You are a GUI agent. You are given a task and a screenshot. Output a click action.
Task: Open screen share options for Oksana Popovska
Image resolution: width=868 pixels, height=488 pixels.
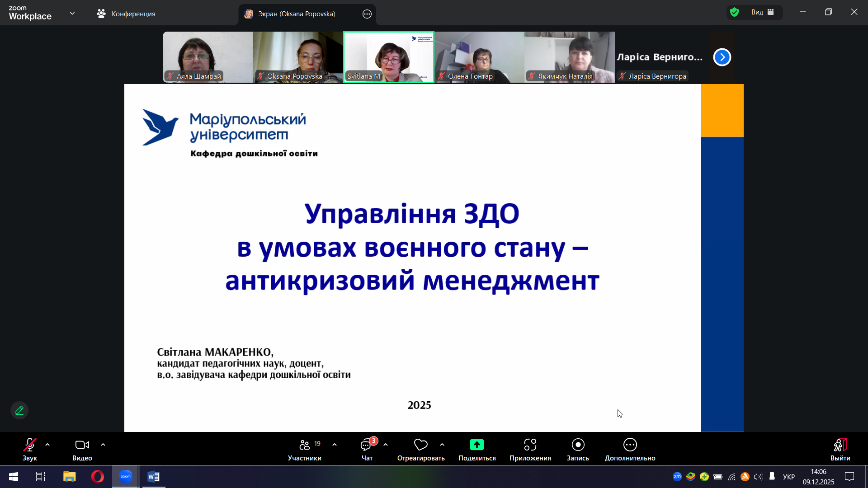point(367,14)
